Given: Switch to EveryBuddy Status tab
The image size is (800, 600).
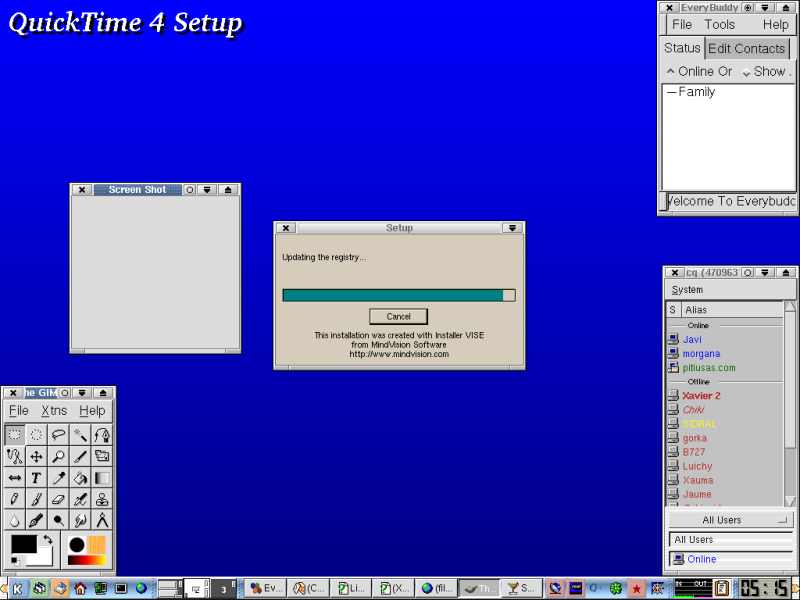Looking at the screenshot, I should [682, 48].
